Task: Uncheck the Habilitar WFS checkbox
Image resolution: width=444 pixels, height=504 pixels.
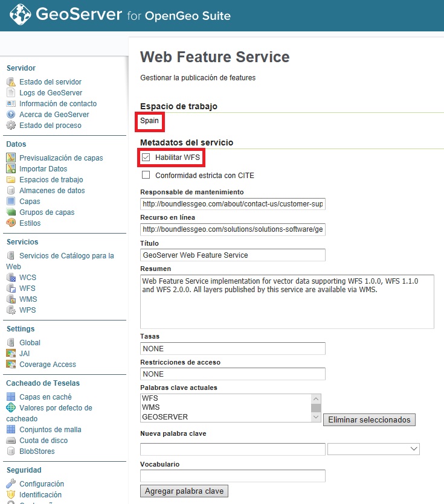Action: [x=146, y=157]
